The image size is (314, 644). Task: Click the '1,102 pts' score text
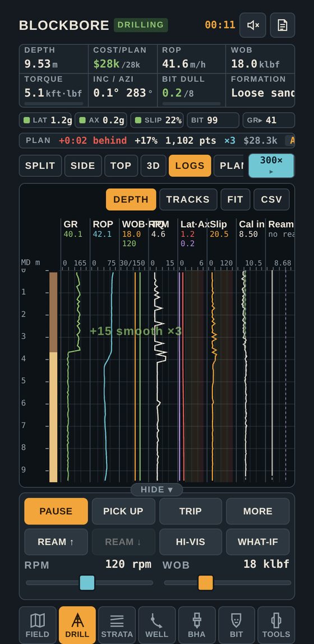click(x=191, y=140)
